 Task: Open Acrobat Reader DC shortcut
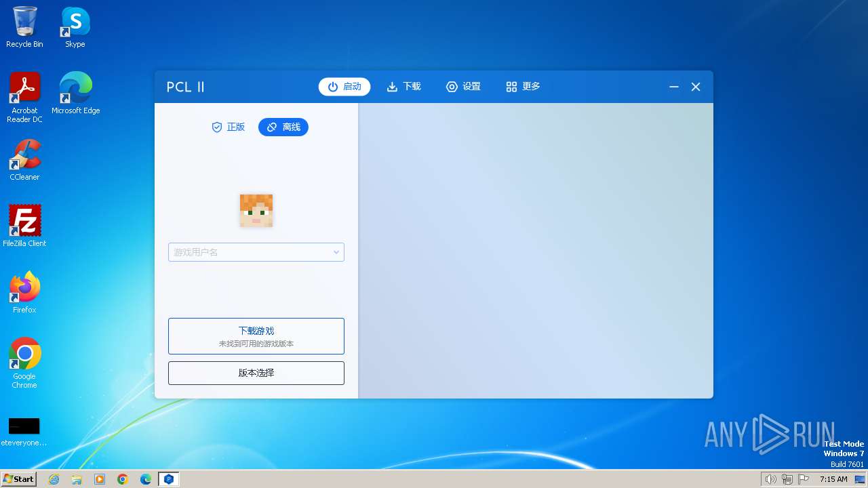(x=24, y=98)
